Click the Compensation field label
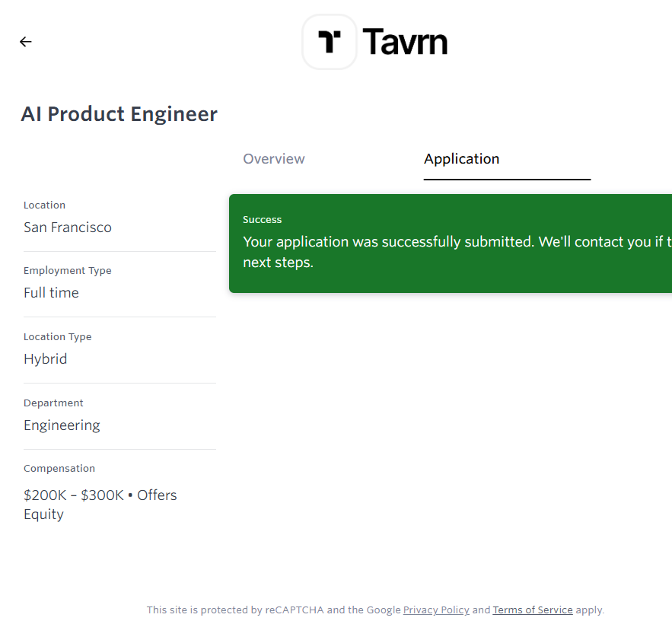 pyautogui.click(x=59, y=469)
